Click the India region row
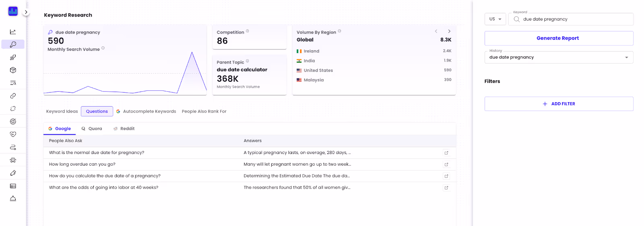644x226 pixels. [374, 61]
